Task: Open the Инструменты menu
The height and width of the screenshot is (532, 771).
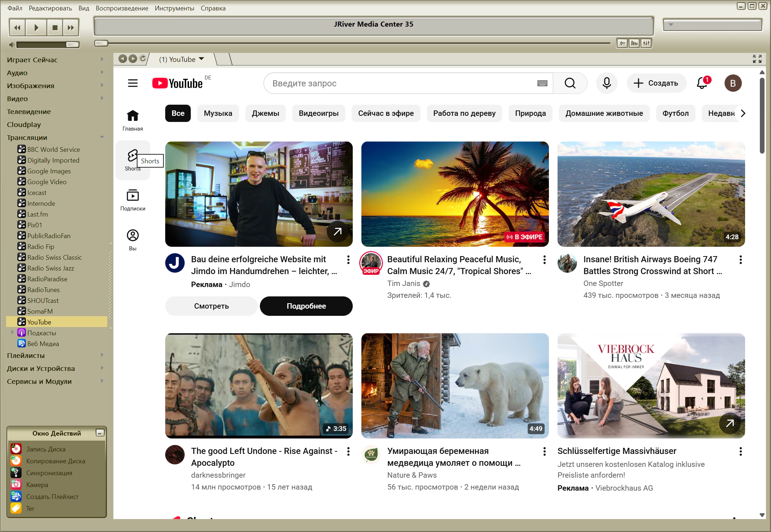Action: [x=174, y=8]
